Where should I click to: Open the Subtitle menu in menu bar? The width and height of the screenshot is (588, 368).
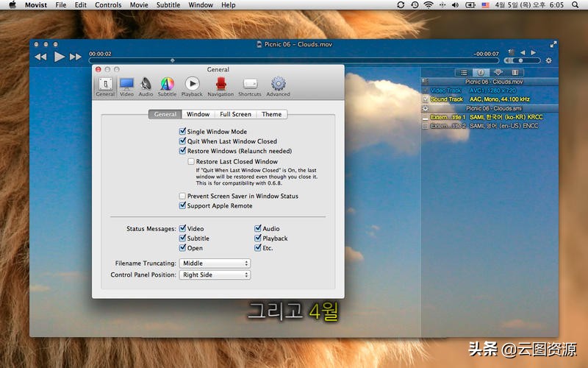coord(168,5)
